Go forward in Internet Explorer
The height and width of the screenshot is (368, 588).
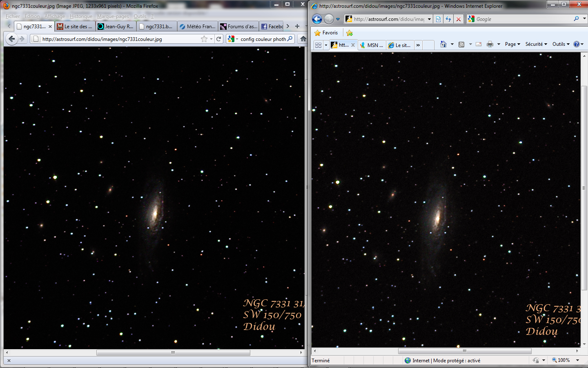tap(329, 19)
